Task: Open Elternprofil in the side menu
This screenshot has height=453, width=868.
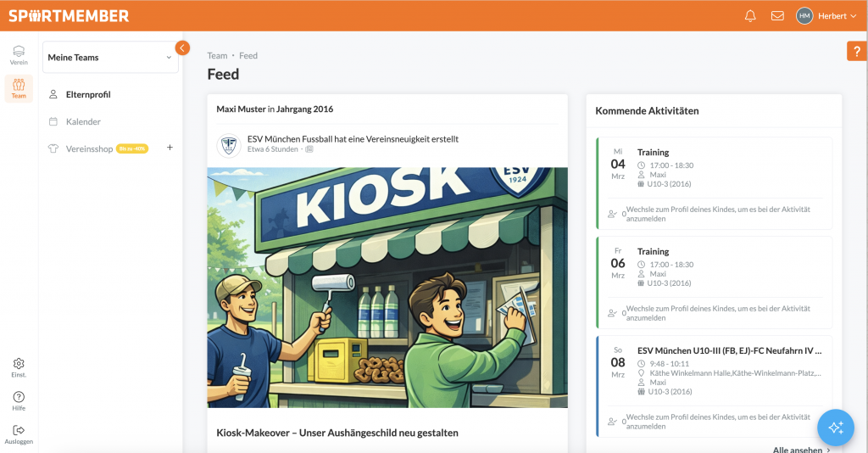Action: pos(88,95)
